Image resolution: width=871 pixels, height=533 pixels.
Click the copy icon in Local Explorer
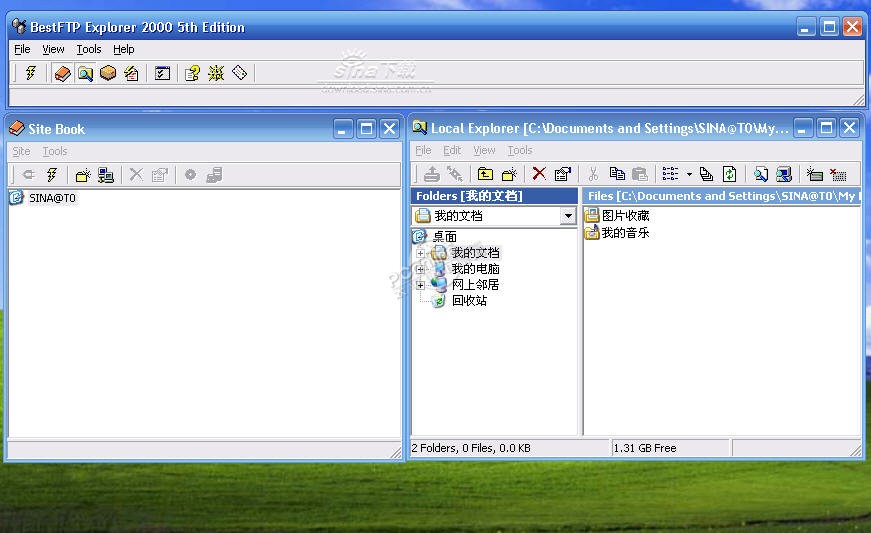(x=617, y=174)
